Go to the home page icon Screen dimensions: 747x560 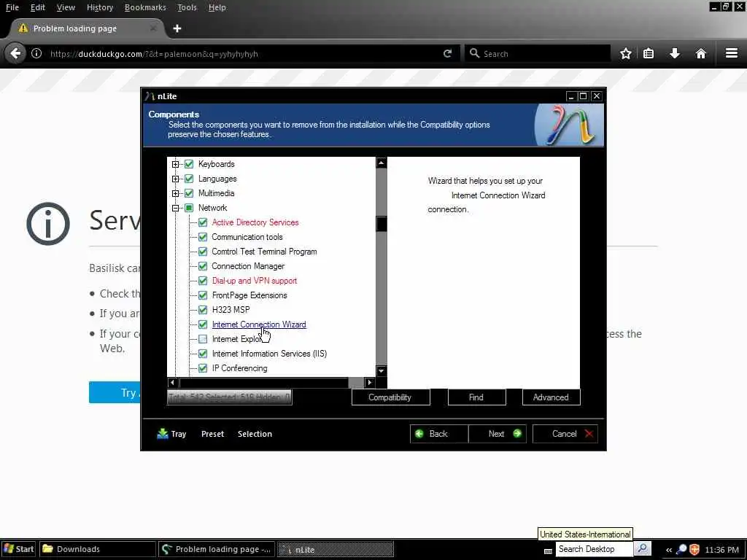(701, 53)
